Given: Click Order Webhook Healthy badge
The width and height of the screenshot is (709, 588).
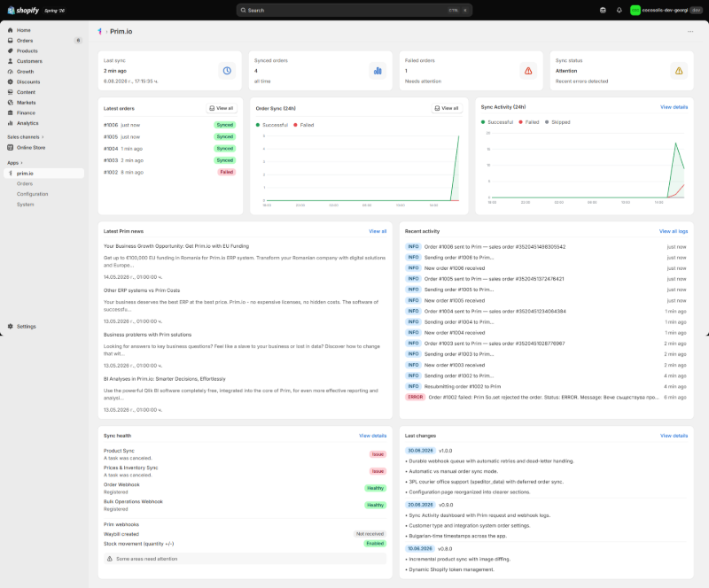Looking at the screenshot, I should tap(375, 489).
